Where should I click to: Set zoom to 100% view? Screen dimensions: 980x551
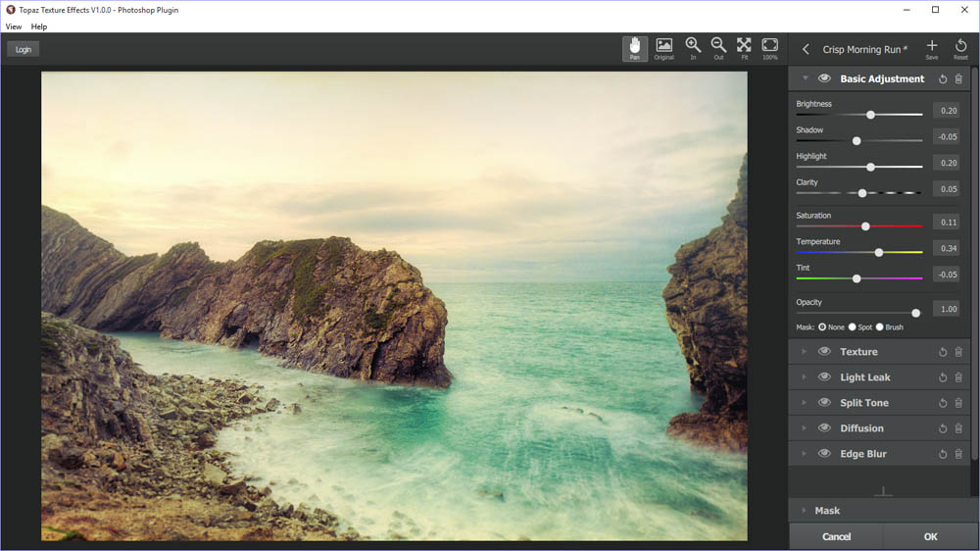tap(770, 48)
